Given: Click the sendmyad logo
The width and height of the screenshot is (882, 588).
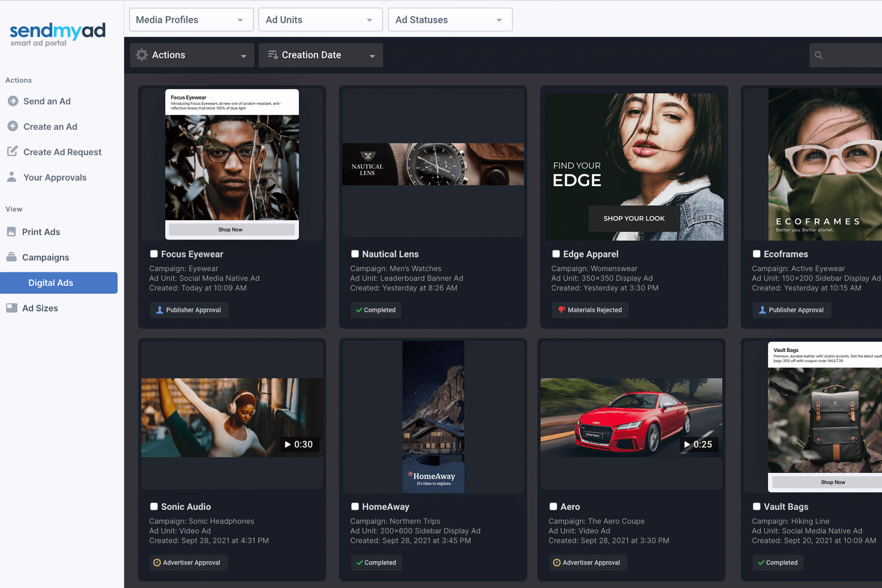Looking at the screenshot, I should [x=58, y=34].
